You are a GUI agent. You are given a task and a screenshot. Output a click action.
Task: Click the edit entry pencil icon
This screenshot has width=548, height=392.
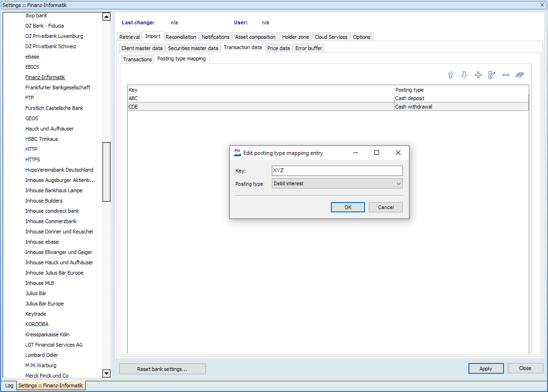(491, 75)
